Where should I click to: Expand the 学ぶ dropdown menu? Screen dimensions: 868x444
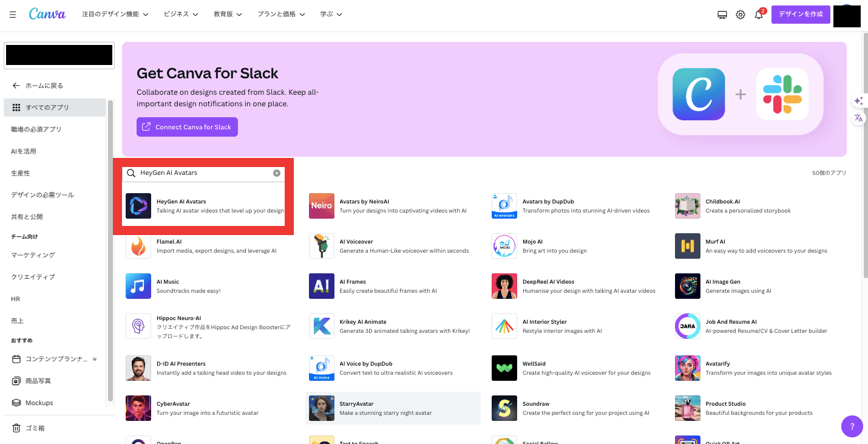tap(331, 15)
